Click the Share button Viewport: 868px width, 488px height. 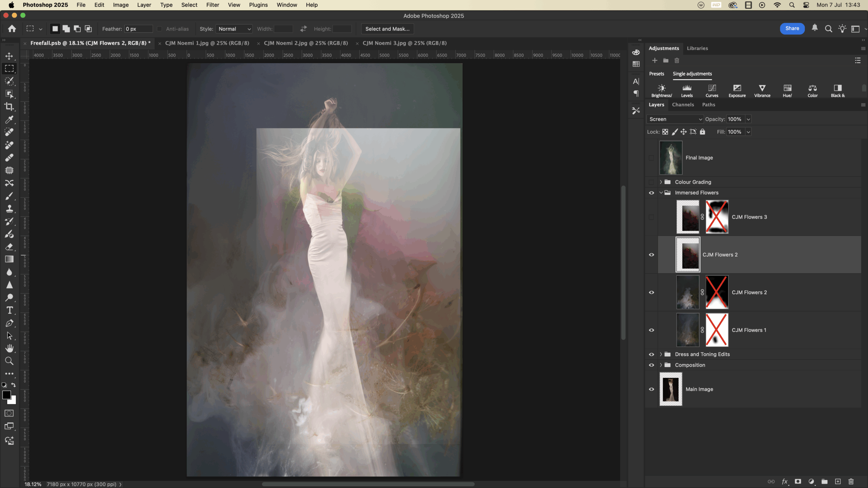click(792, 28)
